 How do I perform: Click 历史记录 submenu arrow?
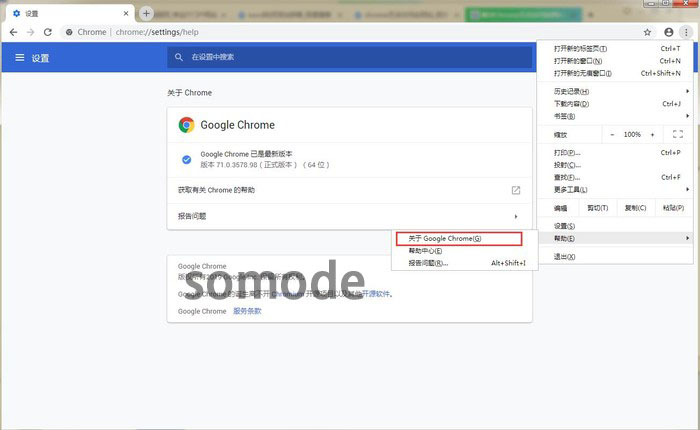688,91
